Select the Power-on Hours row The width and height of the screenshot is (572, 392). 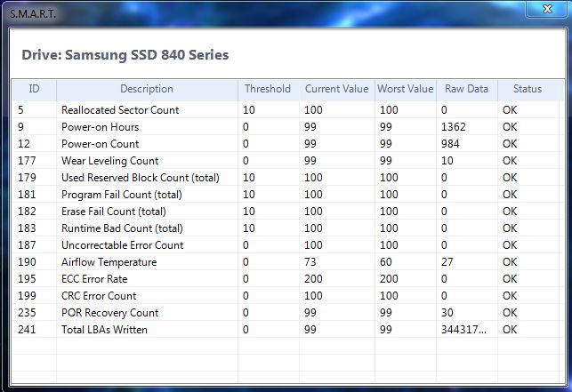[286, 127]
